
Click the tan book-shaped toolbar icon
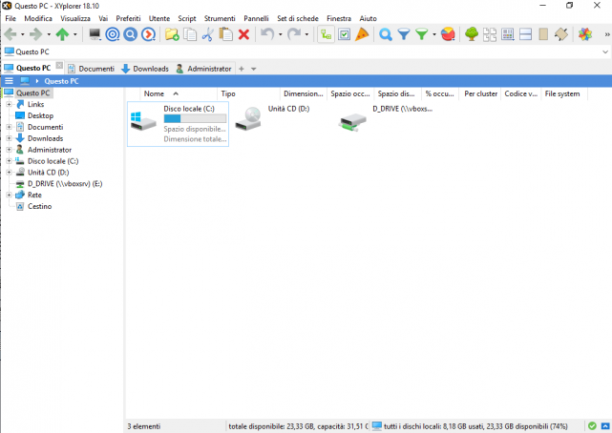pos(543,34)
